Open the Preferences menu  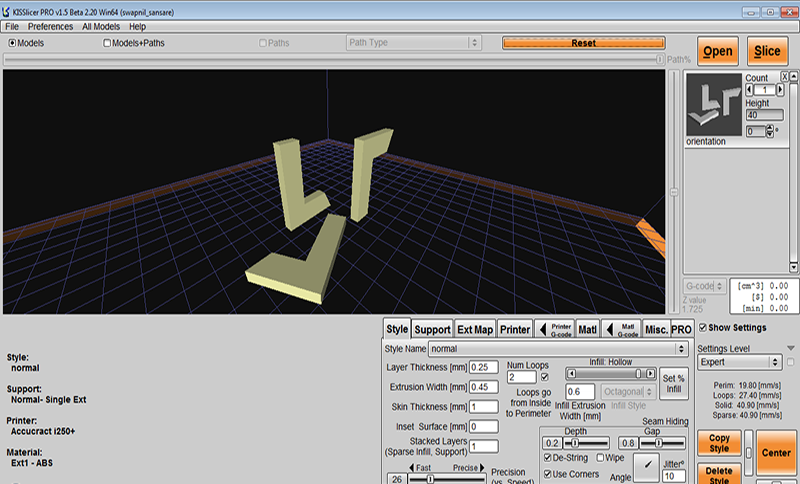(x=50, y=27)
